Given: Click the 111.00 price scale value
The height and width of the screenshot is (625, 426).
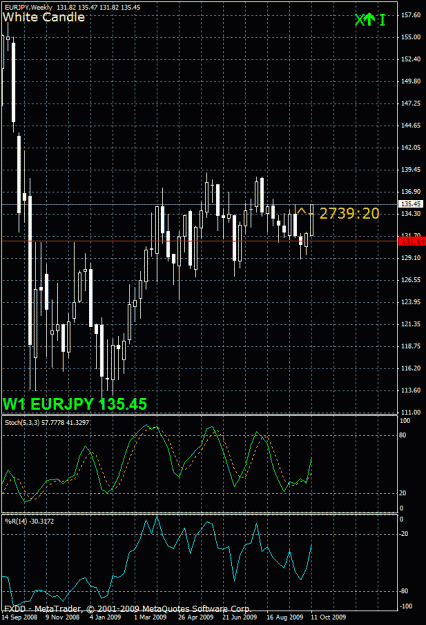Looking at the screenshot, I should click(x=411, y=413).
